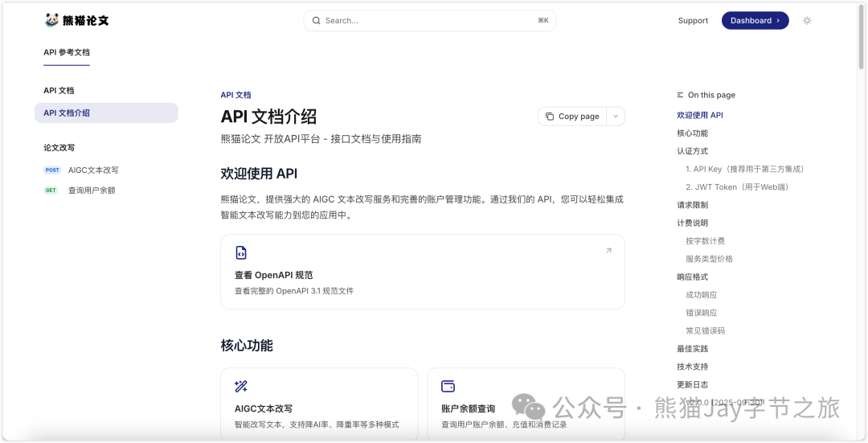Click the Dashboard button
Image resolution: width=868 pixels, height=443 pixels.
[755, 20]
